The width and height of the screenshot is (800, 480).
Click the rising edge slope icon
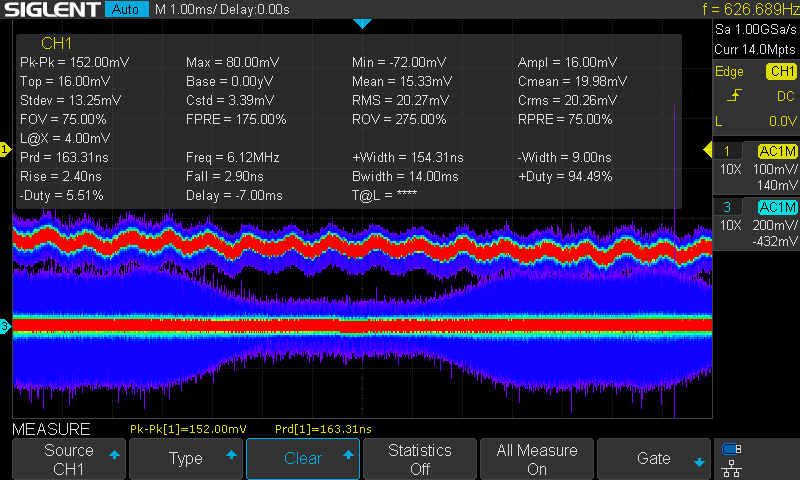[734, 95]
